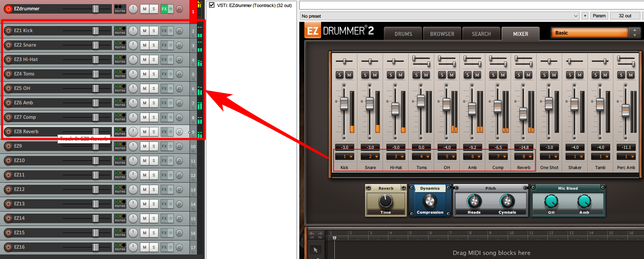Select the arrow pointer tool in song track

316,250
